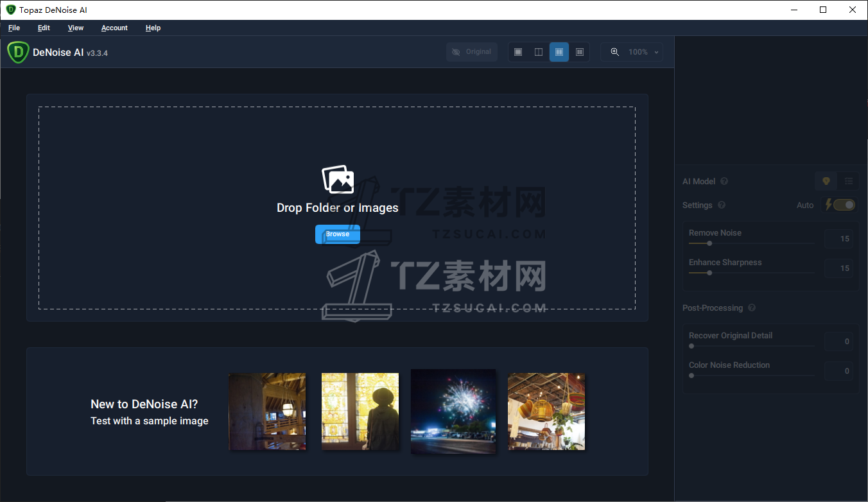Image resolution: width=868 pixels, height=502 pixels.
Task: Open the View menu
Action: pyautogui.click(x=76, y=28)
